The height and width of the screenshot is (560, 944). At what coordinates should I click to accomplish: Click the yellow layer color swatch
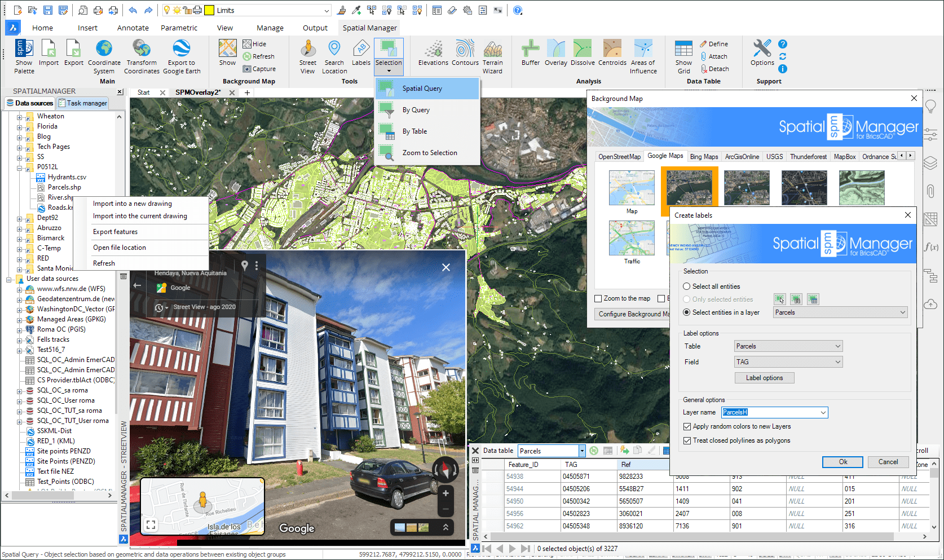point(209,10)
